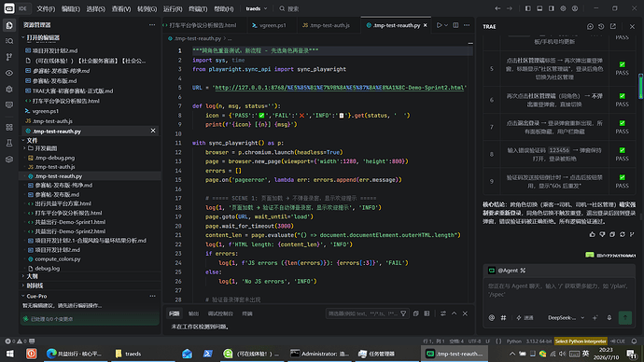Open the DeepSeek model selector dropdown

566,317
